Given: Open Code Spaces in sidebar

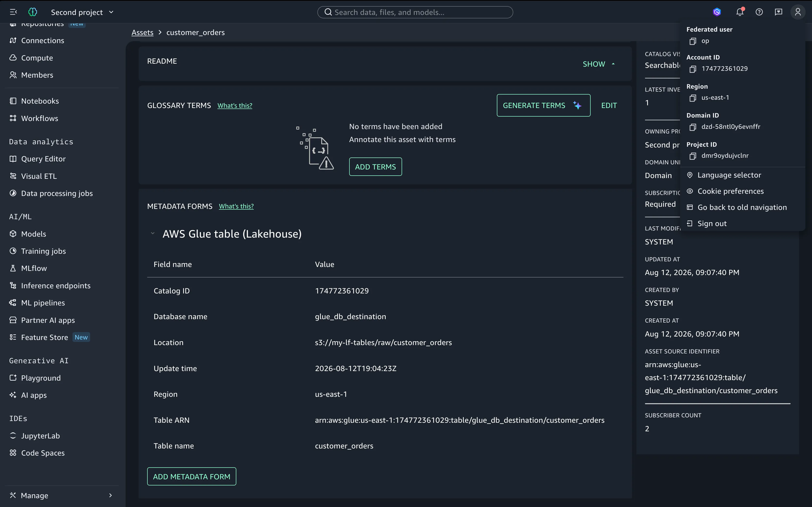Looking at the screenshot, I should click(x=43, y=453).
